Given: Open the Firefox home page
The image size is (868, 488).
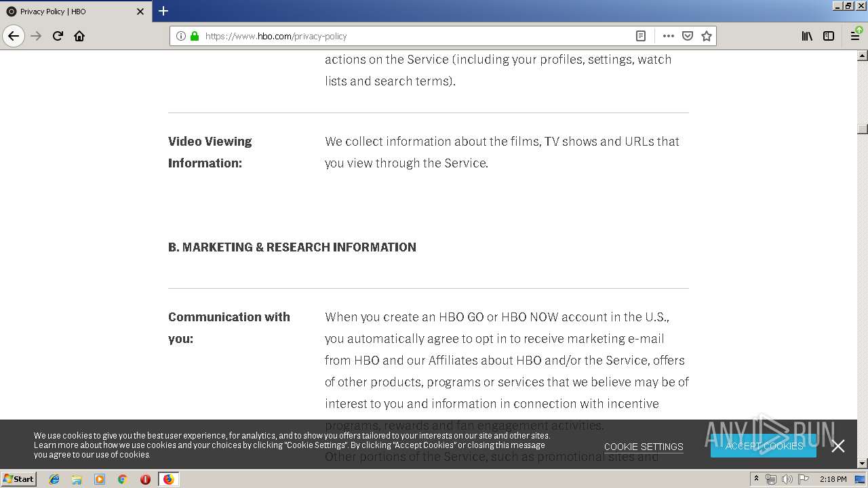Looking at the screenshot, I should pos(79,36).
